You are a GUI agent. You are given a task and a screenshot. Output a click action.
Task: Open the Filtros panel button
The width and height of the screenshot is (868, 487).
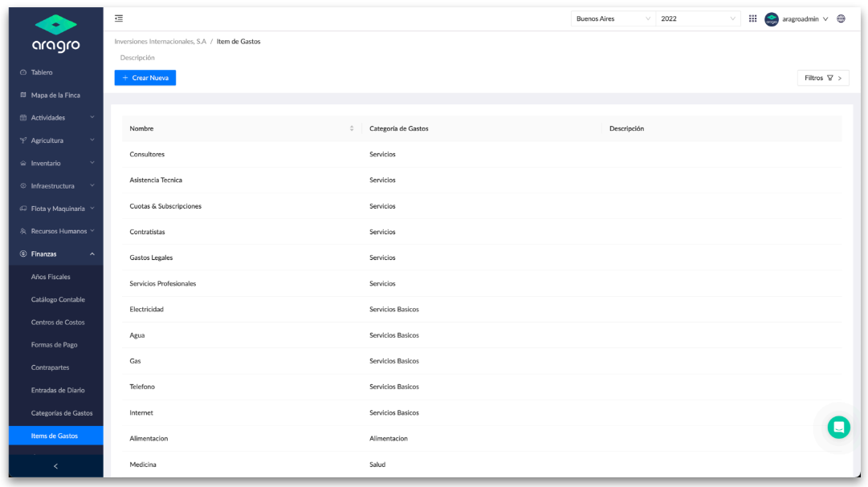point(823,78)
